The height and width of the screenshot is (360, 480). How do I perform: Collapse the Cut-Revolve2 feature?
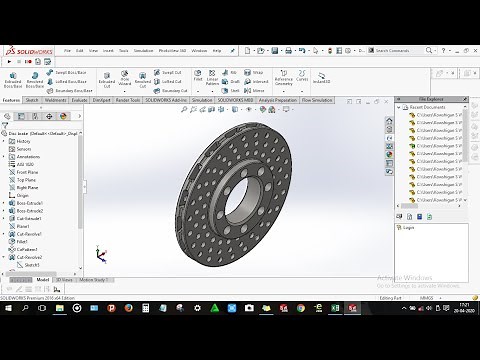(x=4, y=257)
